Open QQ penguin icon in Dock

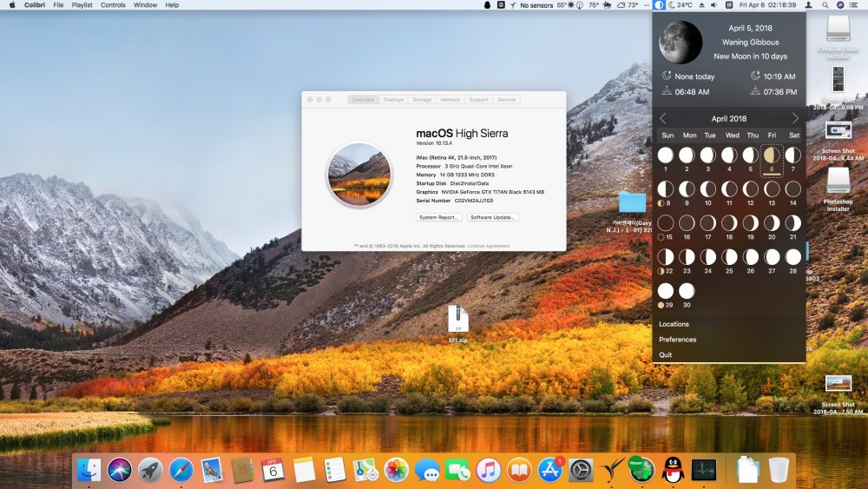tap(674, 470)
